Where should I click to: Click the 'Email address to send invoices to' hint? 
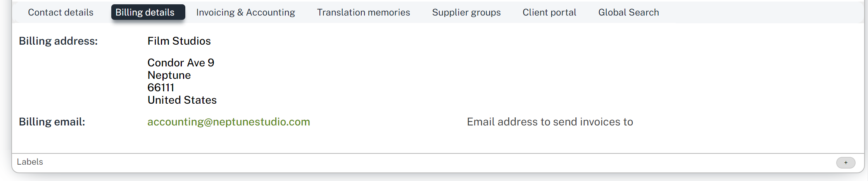pos(549,122)
